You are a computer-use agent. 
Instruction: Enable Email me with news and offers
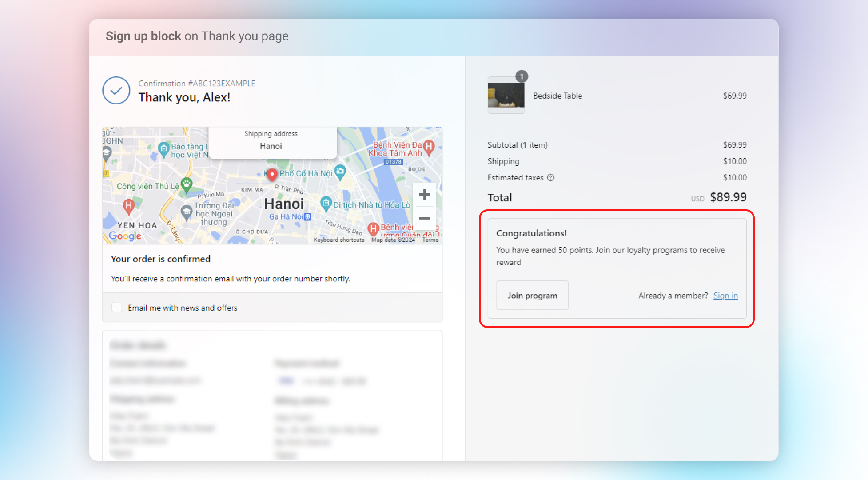coord(117,308)
